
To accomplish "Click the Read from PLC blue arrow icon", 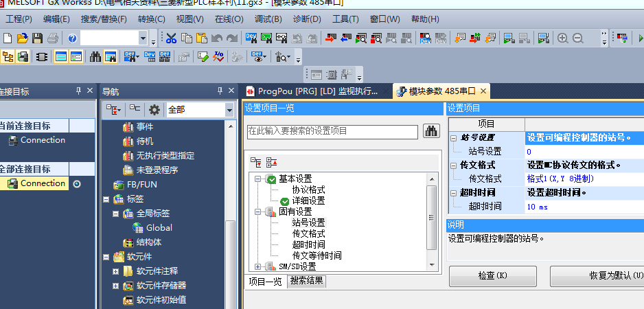I will [346, 38].
